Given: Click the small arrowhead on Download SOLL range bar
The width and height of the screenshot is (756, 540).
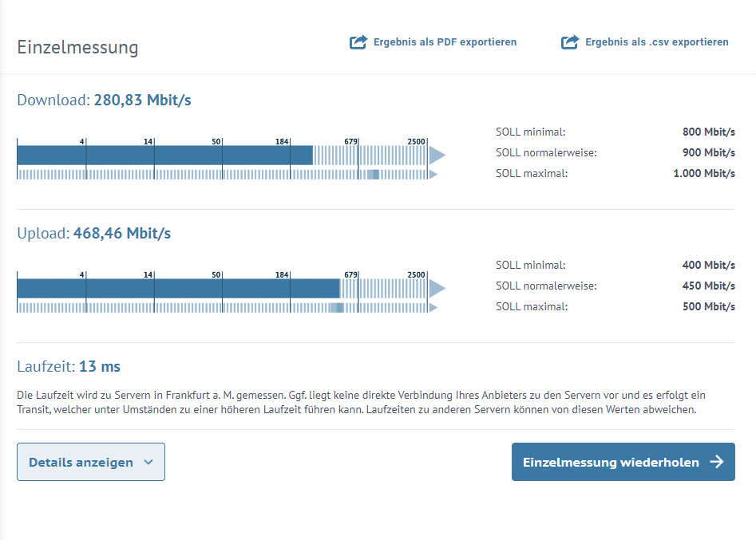Looking at the screenshot, I should coord(433,174).
